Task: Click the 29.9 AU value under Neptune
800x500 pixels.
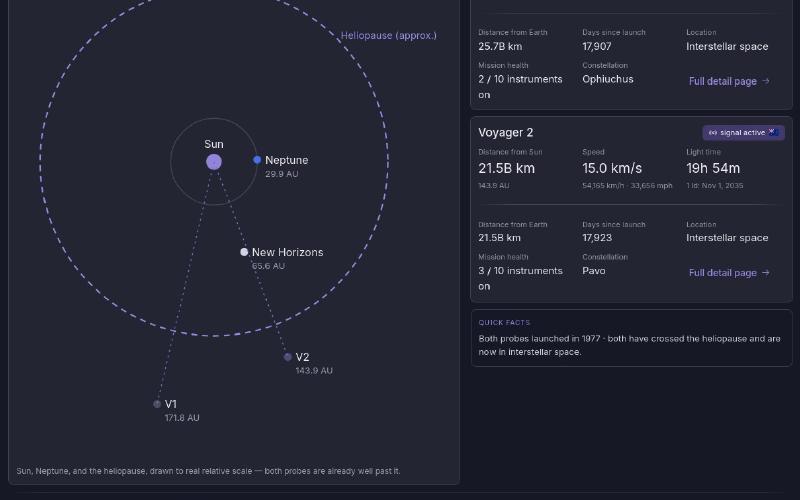Action: pos(282,174)
